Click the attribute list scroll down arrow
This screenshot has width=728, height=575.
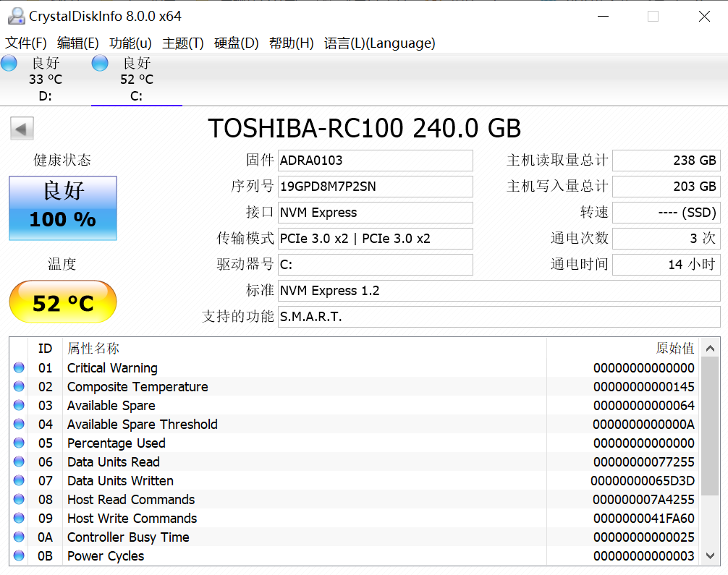(x=710, y=555)
